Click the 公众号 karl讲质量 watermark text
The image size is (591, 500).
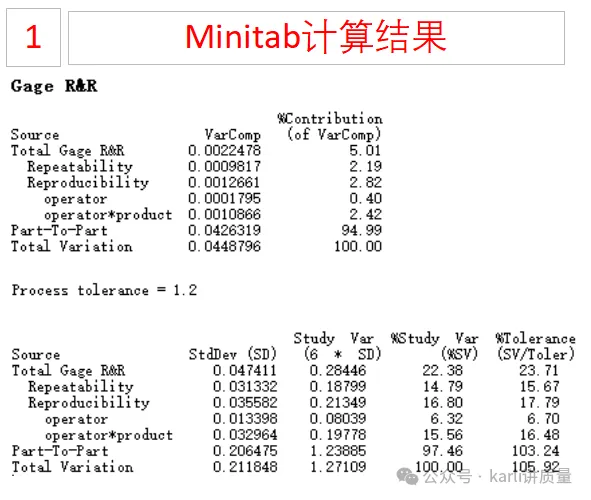click(x=498, y=477)
